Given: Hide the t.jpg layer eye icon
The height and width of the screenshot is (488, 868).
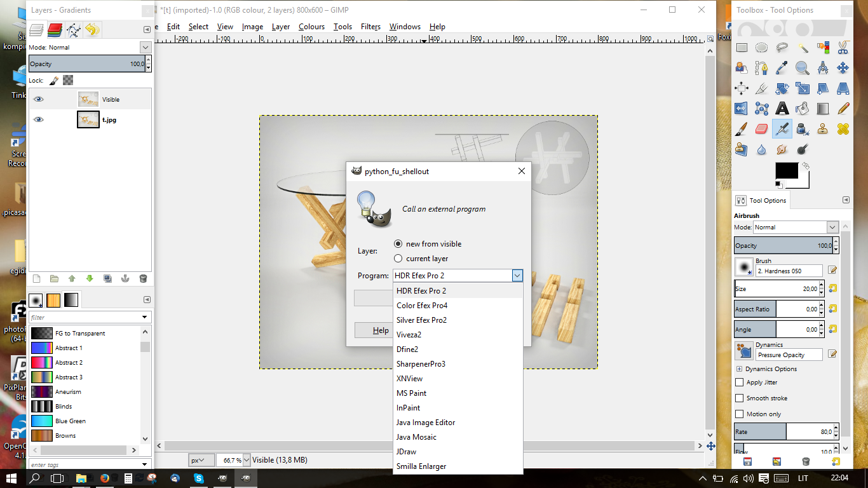Looking at the screenshot, I should click(39, 119).
